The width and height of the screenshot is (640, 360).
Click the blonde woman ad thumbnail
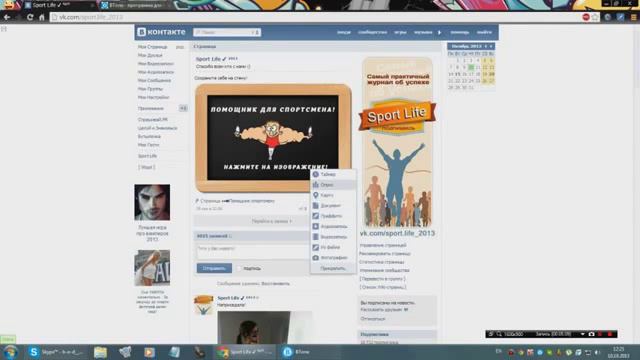click(x=152, y=268)
